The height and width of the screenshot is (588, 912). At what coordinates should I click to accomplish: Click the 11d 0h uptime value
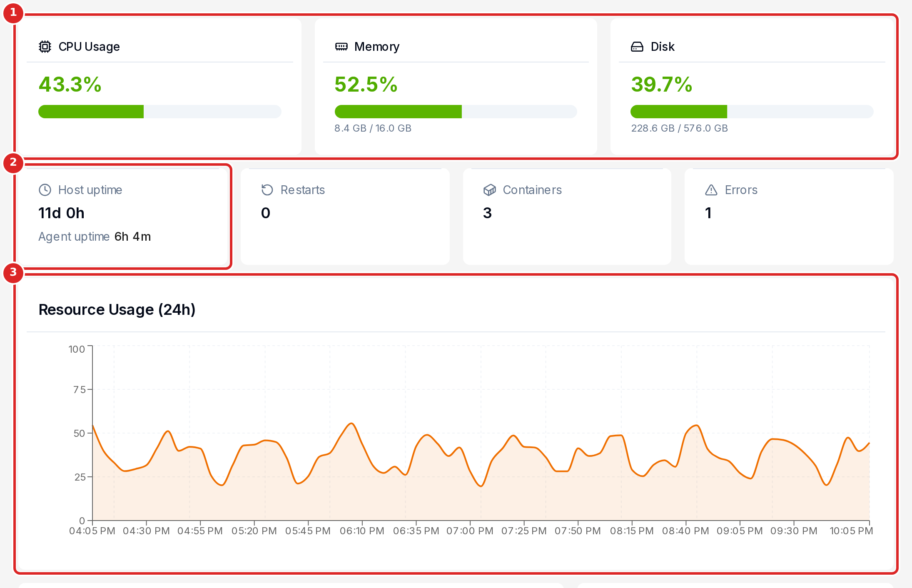pos(61,213)
